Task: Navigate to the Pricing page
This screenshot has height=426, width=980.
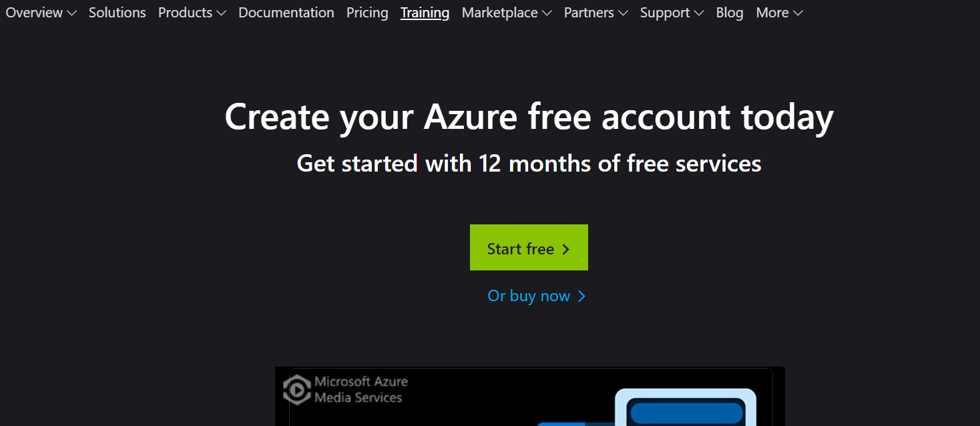Action: [x=367, y=13]
